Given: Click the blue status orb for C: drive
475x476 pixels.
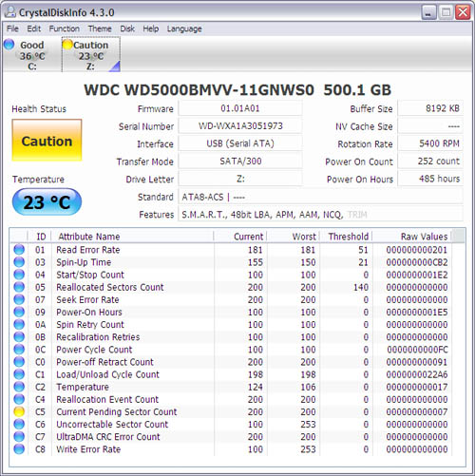Looking at the screenshot, I should coord(9,45).
